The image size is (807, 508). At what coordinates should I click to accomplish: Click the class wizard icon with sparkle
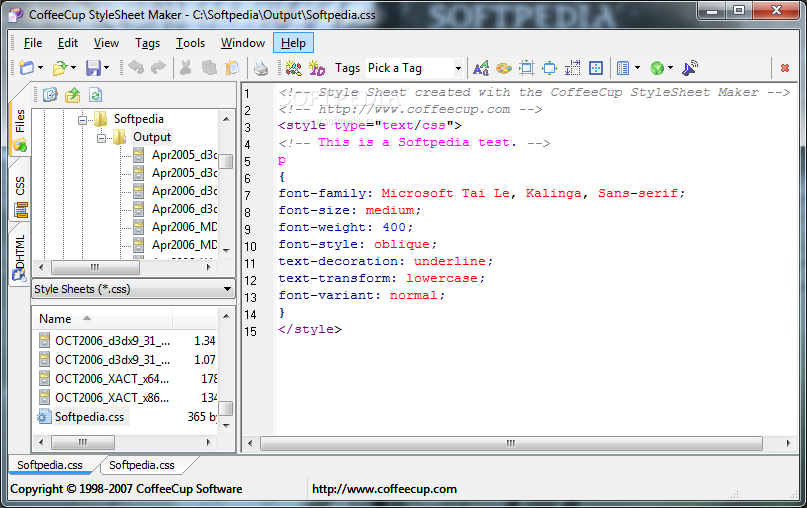point(293,67)
